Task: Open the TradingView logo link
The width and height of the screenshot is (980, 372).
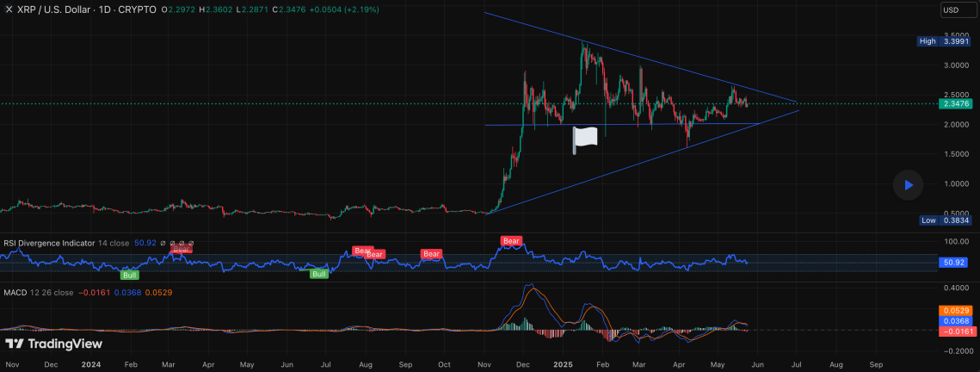Action: (53, 344)
